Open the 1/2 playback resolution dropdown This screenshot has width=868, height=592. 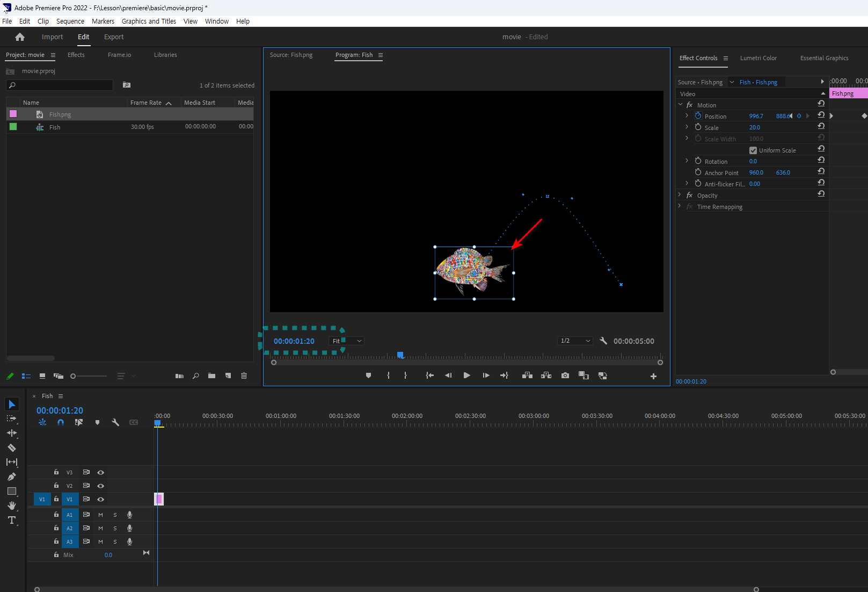[575, 341]
